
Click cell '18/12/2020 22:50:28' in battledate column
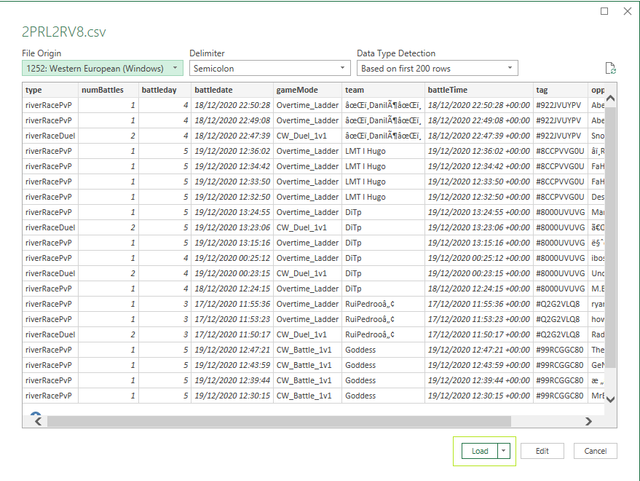232,105
